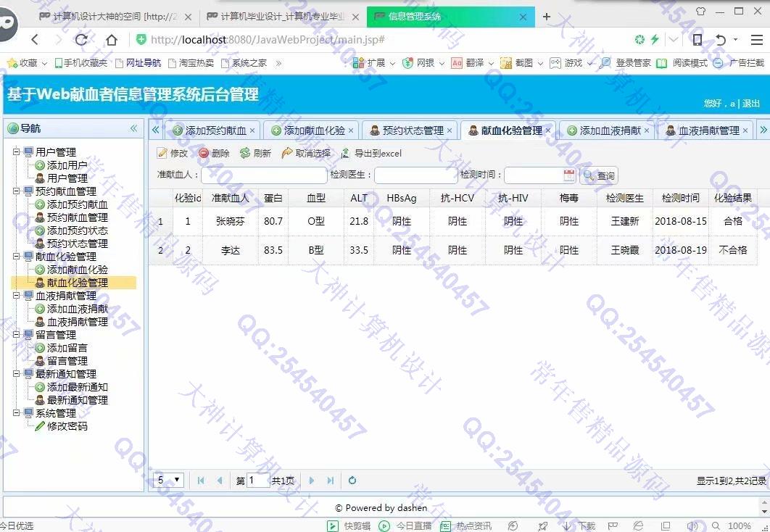Image resolution: width=770 pixels, height=532 pixels.
Task: Close the 献血化验管理 tab
Action: click(548, 130)
